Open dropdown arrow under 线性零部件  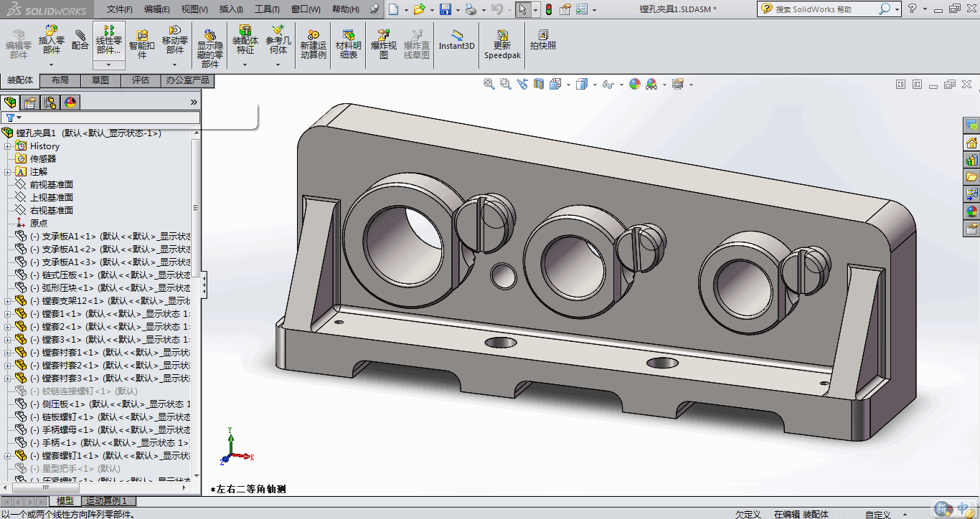pos(109,65)
